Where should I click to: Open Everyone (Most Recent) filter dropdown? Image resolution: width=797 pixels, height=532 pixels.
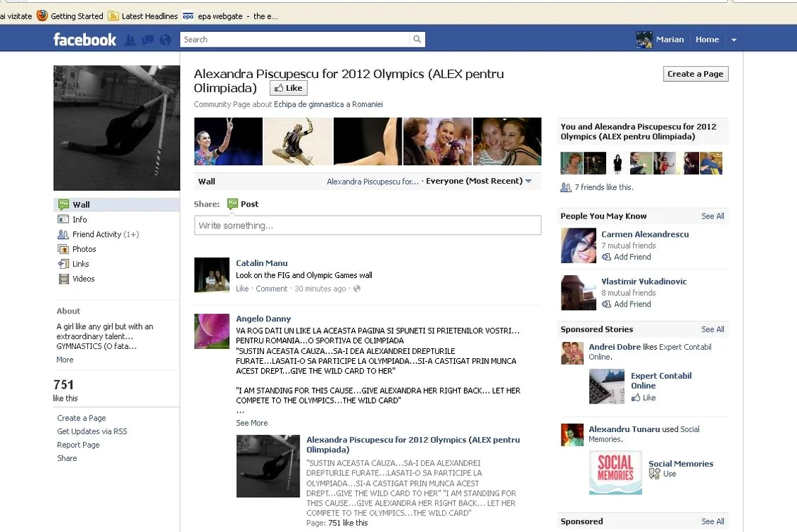[479, 181]
